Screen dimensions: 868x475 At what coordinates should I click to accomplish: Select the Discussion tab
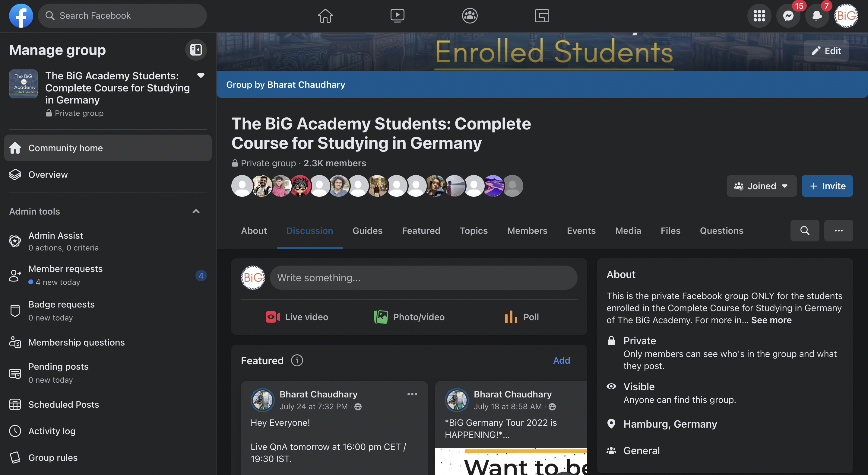[x=310, y=231]
